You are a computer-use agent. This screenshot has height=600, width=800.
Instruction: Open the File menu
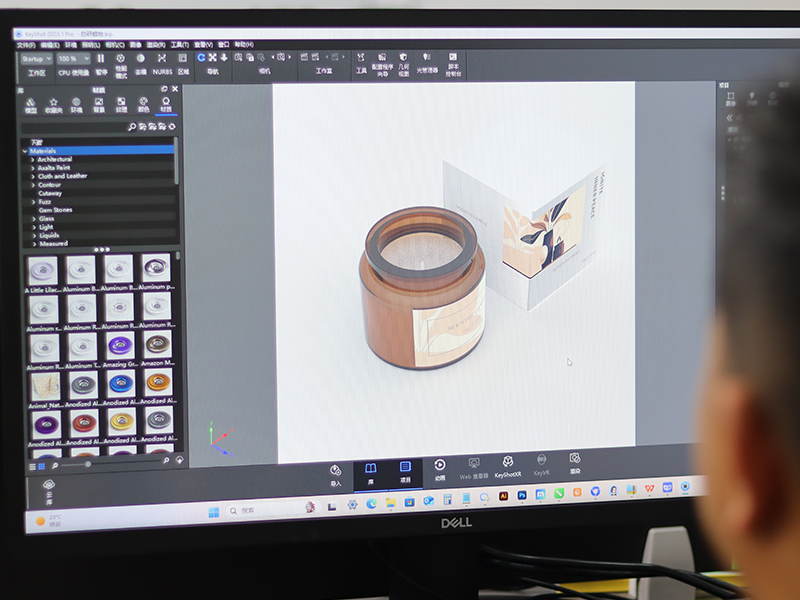[26, 45]
